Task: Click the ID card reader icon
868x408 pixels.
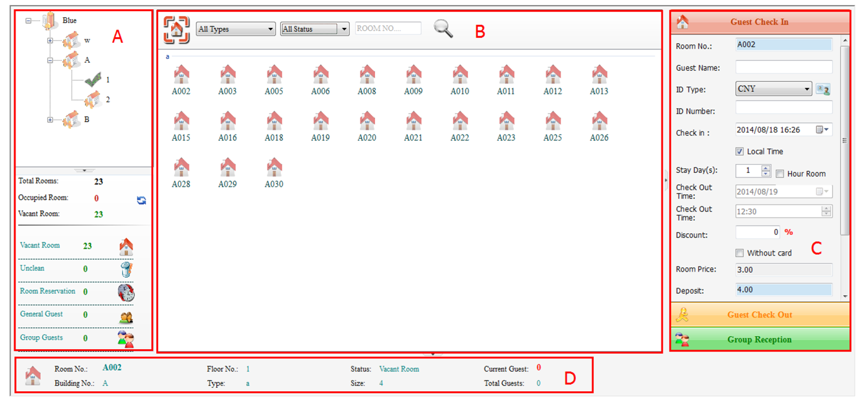Action: pyautogui.click(x=823, y=89)
